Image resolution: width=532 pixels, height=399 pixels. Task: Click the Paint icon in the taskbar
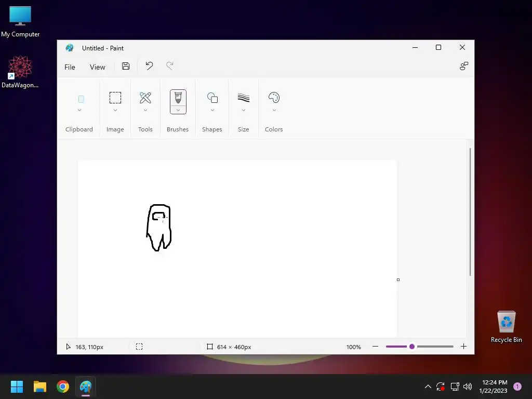(x=86, y=387)
